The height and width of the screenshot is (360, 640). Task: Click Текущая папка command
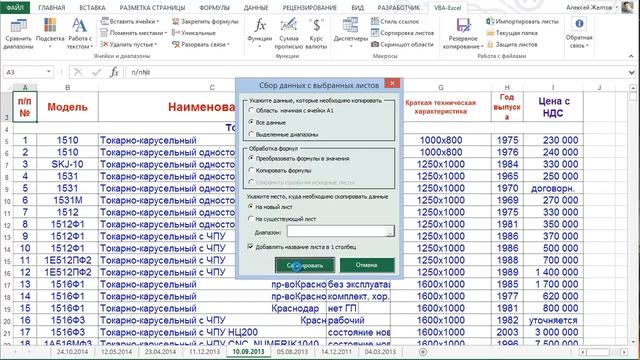click(512, 33)
